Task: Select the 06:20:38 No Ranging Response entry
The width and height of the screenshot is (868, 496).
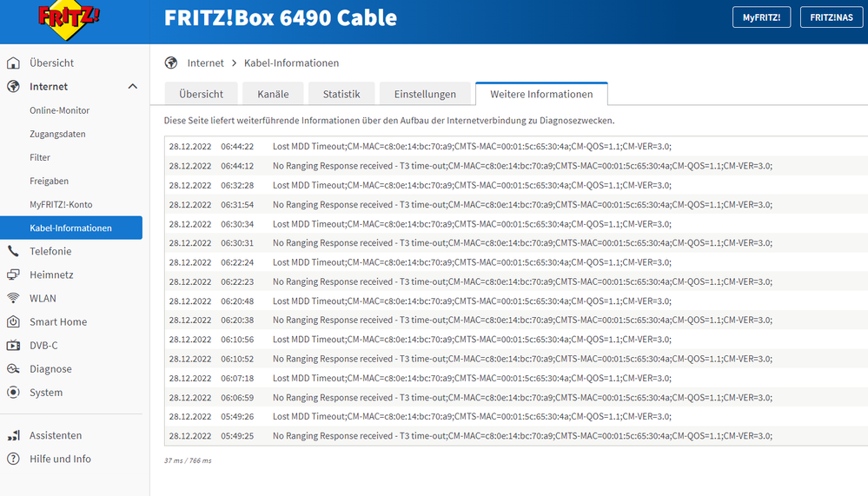Action: (x=516, y=320)
